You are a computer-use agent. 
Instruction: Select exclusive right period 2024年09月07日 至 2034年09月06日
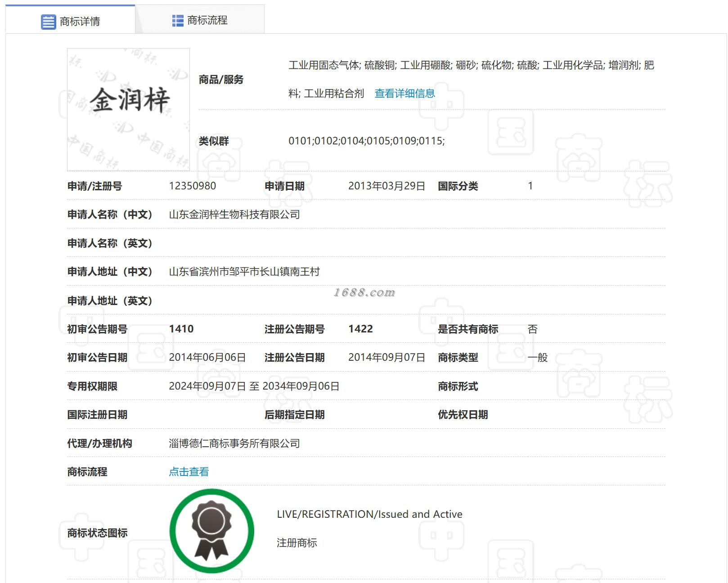click(x=254, y=386)
